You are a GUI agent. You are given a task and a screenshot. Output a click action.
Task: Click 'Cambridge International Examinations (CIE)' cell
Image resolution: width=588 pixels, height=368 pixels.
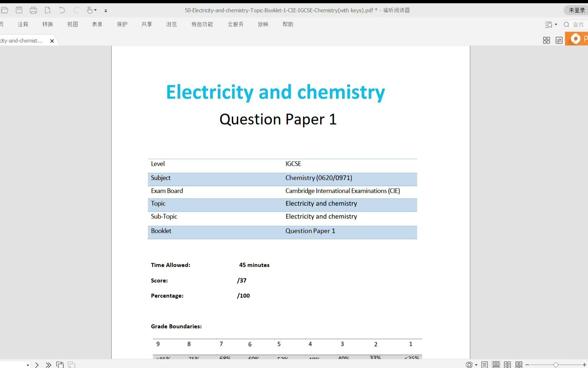click(x=343, y=191)
